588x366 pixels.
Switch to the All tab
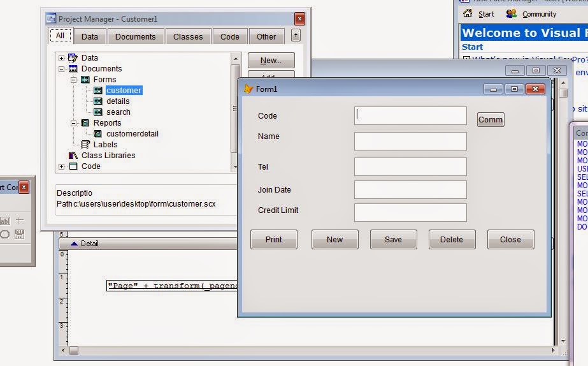tap(60, 36)
